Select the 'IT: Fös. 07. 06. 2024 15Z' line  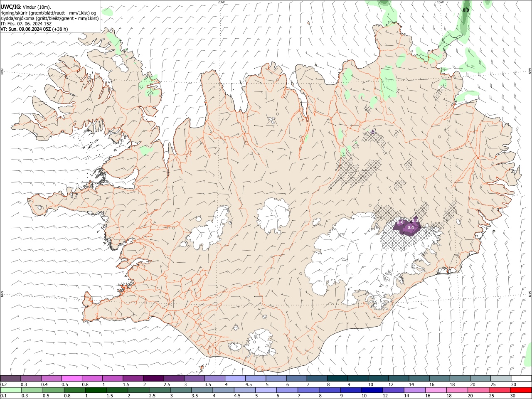click(x=26, y=24)
